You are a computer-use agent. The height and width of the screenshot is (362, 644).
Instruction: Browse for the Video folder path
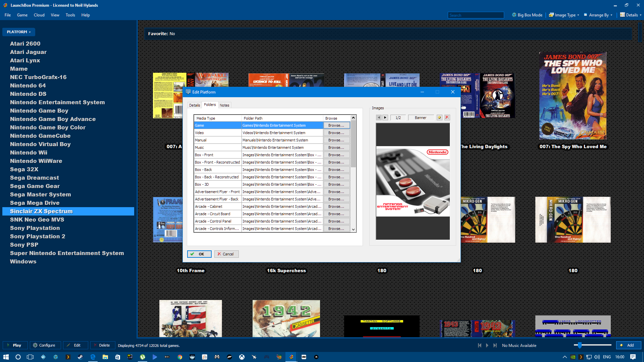[336, 133]
